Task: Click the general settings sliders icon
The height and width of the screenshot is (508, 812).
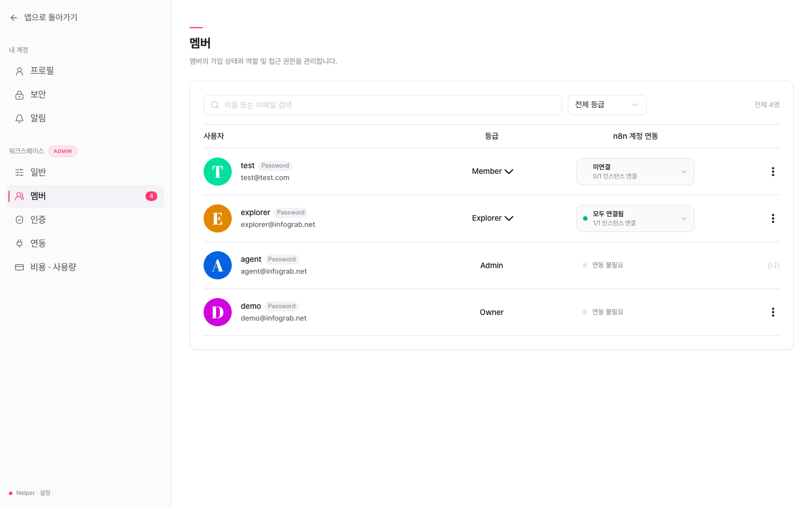Action: click(19, 173)
